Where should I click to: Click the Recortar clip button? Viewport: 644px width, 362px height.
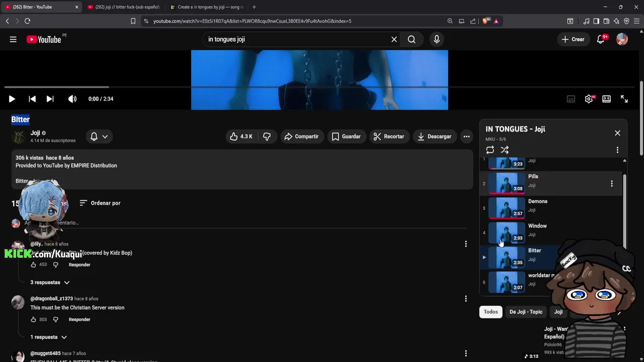389,136
